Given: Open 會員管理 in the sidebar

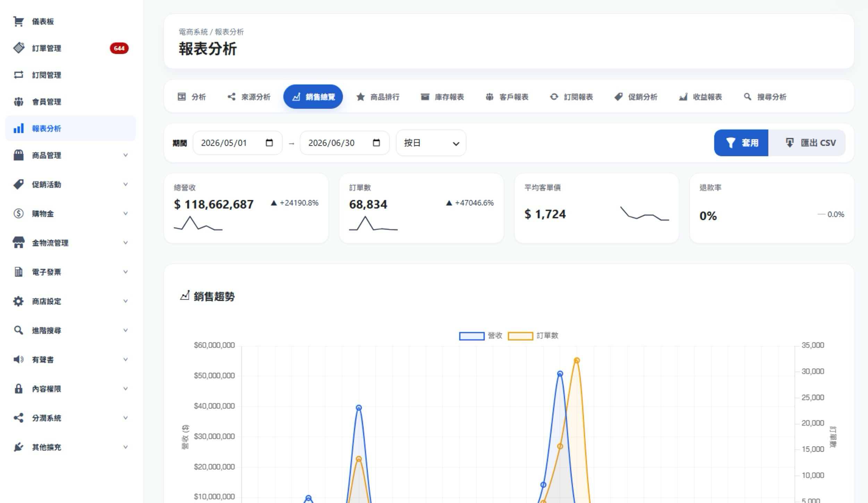Looking at the screenshot, I should 71,102.
